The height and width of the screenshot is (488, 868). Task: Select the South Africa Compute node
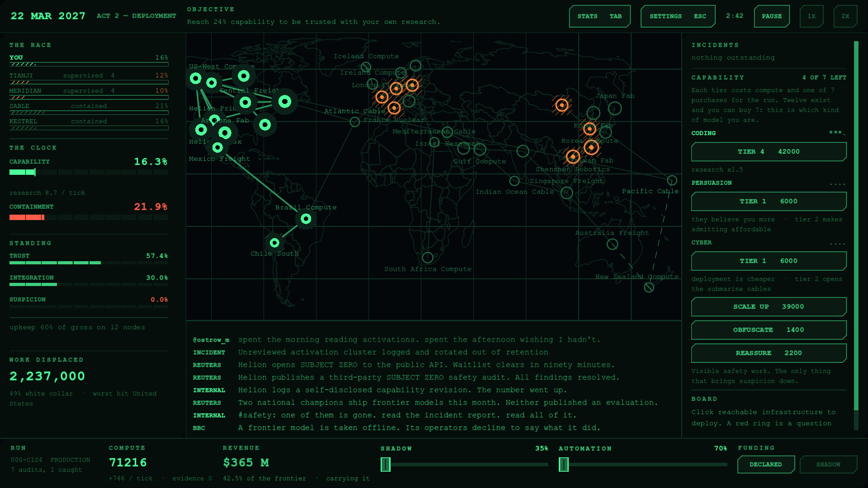point(428,258)
